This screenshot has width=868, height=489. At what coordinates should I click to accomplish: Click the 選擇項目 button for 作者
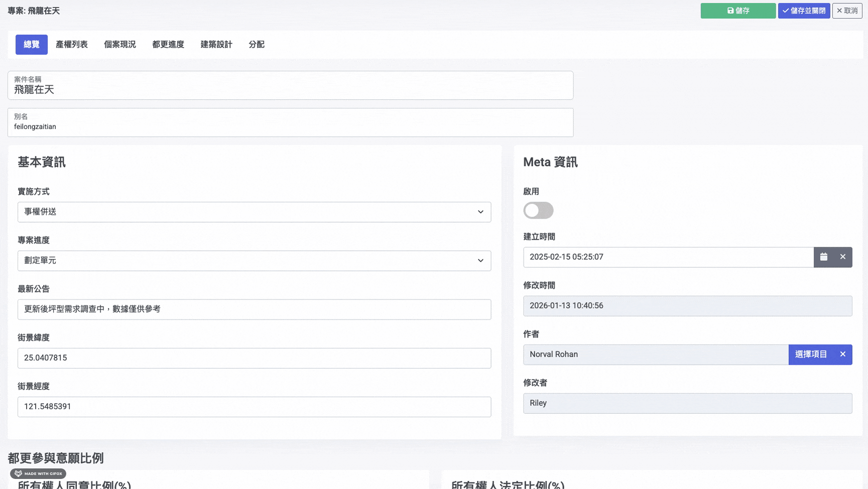[x=811, y=354]
